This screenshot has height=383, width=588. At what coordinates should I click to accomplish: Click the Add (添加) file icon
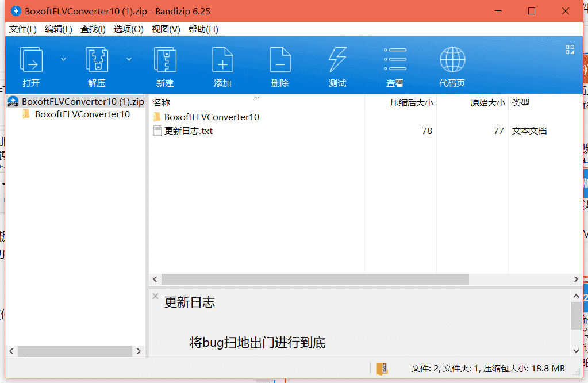[x=222, y=60]
